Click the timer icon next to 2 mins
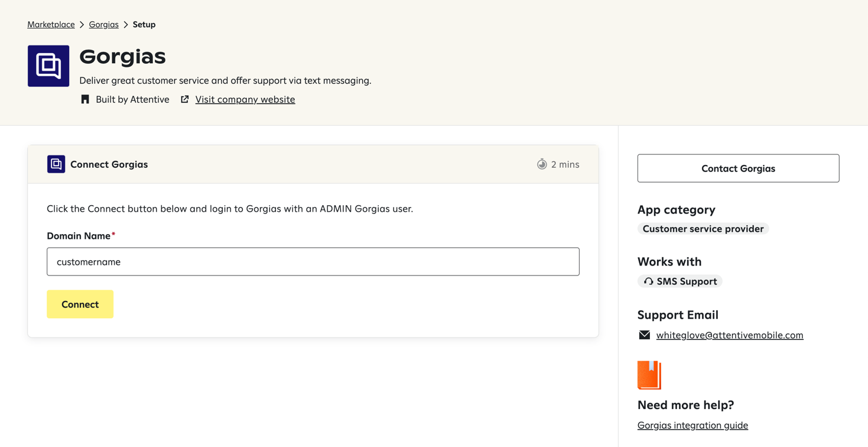868x447 pixels. point(542,164)
